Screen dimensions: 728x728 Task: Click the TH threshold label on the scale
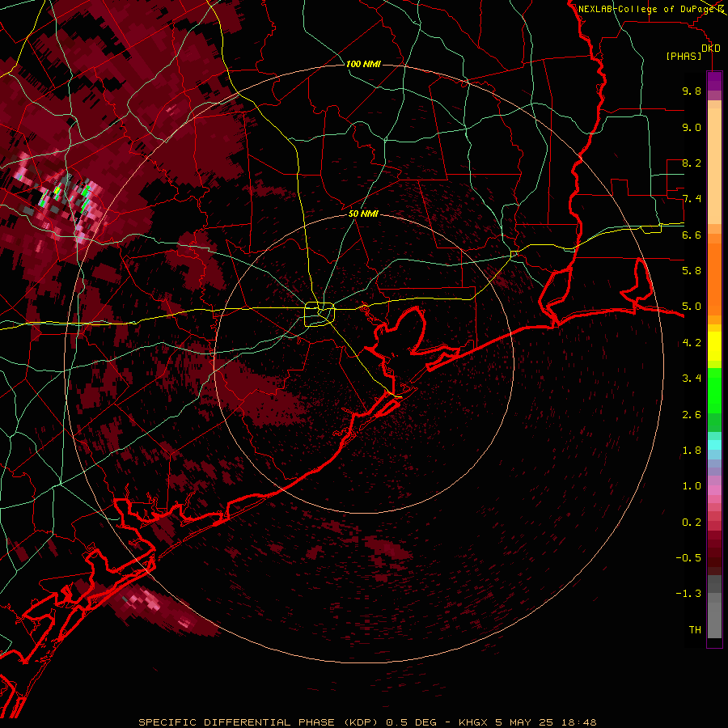coord(695,630)
